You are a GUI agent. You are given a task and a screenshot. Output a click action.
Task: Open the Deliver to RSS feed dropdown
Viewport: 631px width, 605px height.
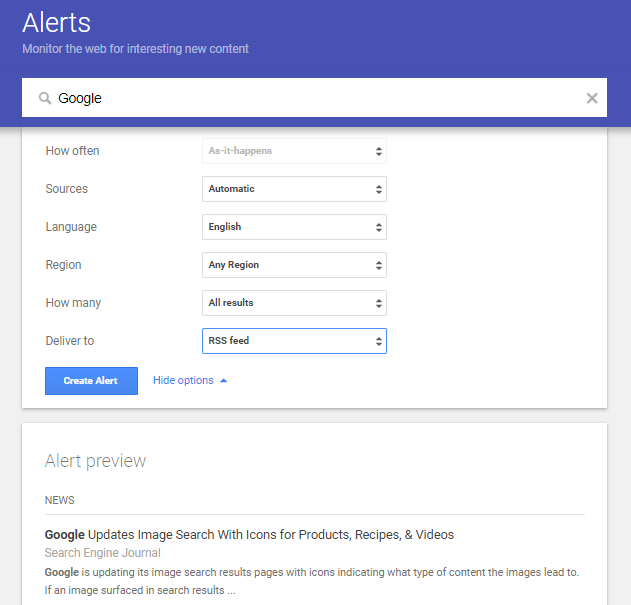pyautogui.click(x=294, y=341)
